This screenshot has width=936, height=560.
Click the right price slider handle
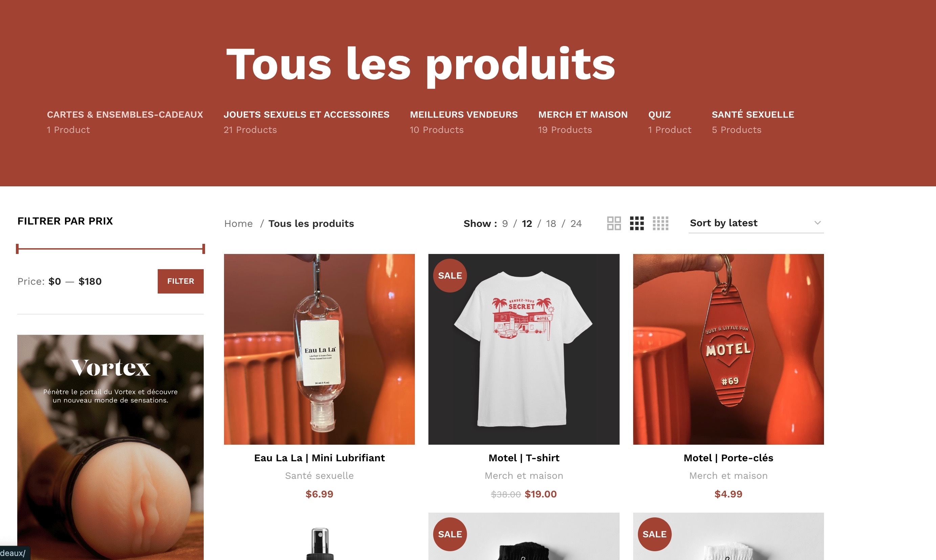click(x=203, y=249)
